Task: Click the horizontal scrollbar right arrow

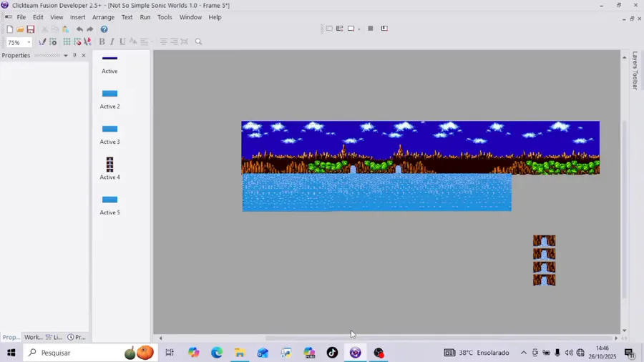Action: [x=615, y=338]
